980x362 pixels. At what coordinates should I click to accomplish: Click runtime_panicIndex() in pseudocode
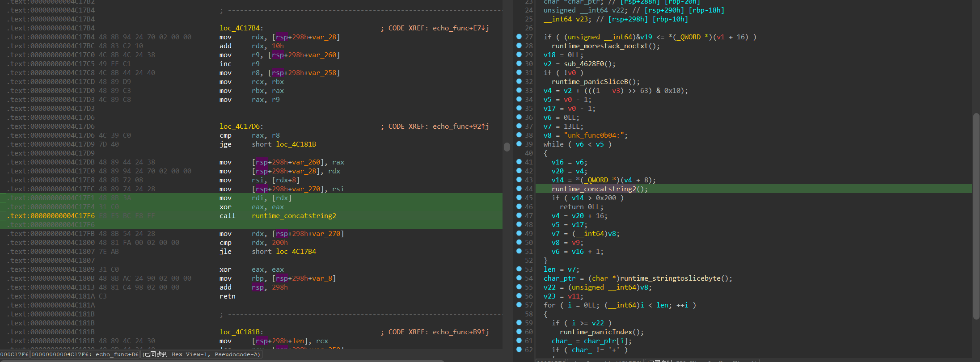601,332
